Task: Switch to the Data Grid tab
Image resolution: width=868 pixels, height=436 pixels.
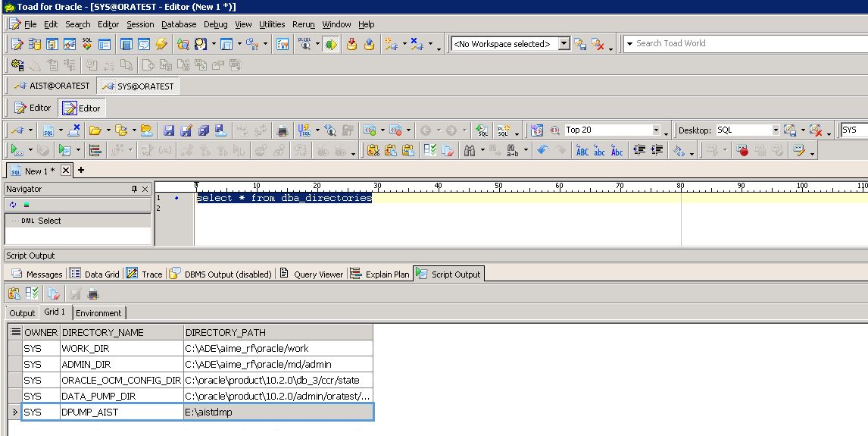Action: click(95, 274)
